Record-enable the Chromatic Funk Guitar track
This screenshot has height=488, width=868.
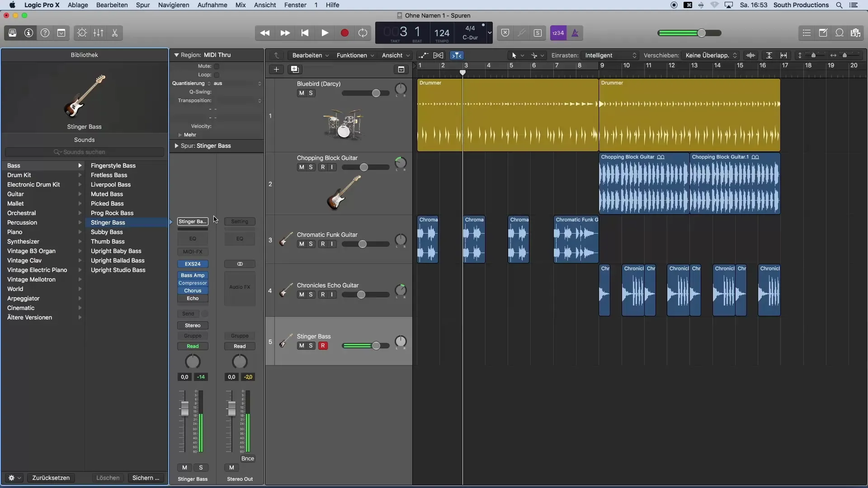click(323, 244)
